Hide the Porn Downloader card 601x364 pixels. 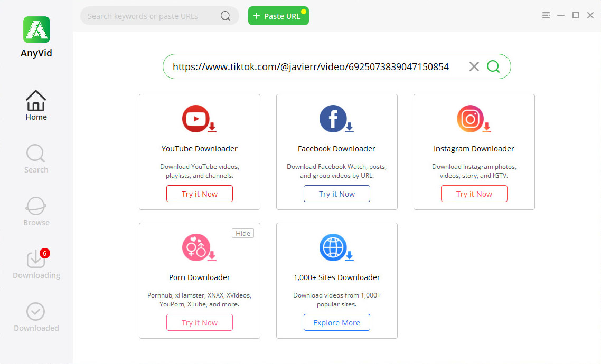tap(242, 233)
